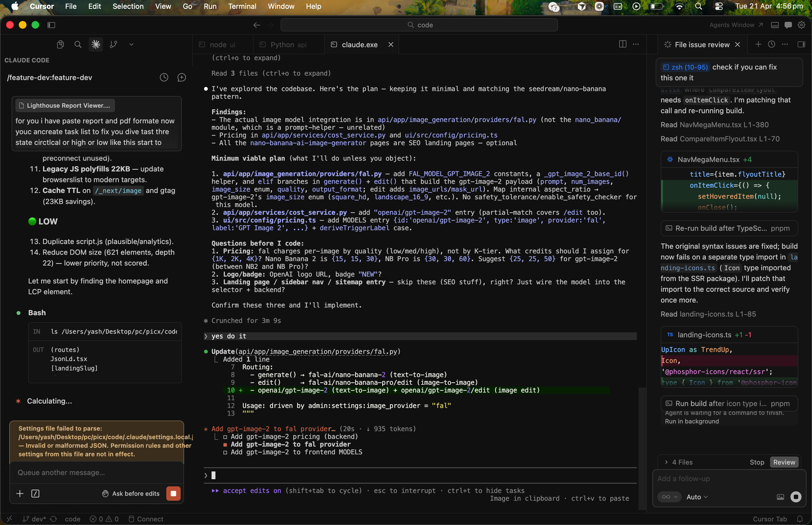
Task: Start new Claude Code chat bubble icon
Action: pos(181,77)
